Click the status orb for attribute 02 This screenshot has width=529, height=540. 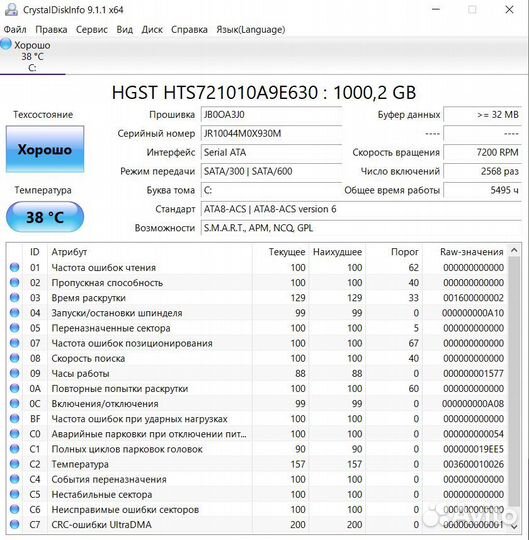tap(14, 282)
